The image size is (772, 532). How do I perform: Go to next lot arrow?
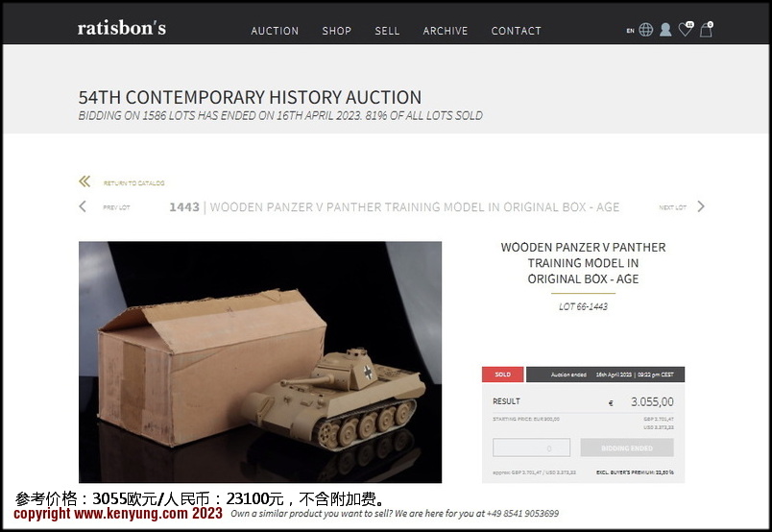(701, 206)
